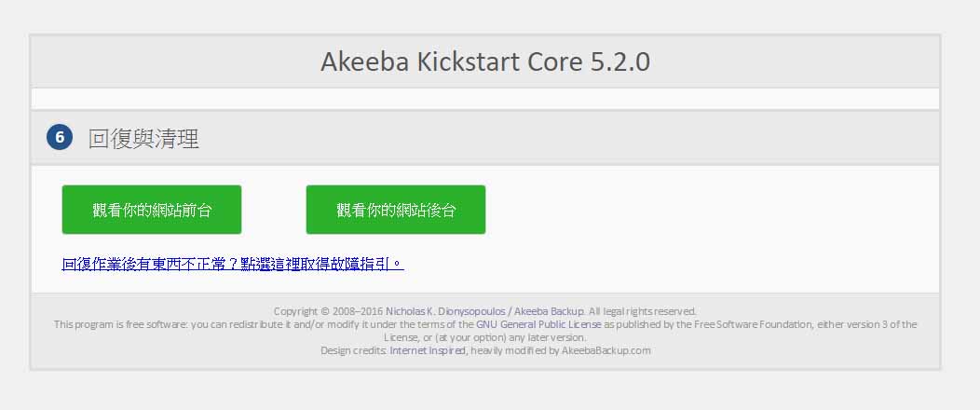Screen dimensions: 980x410
Task: Click the Copyright © 2008–2016 footer text
Action: pos(328,311)
